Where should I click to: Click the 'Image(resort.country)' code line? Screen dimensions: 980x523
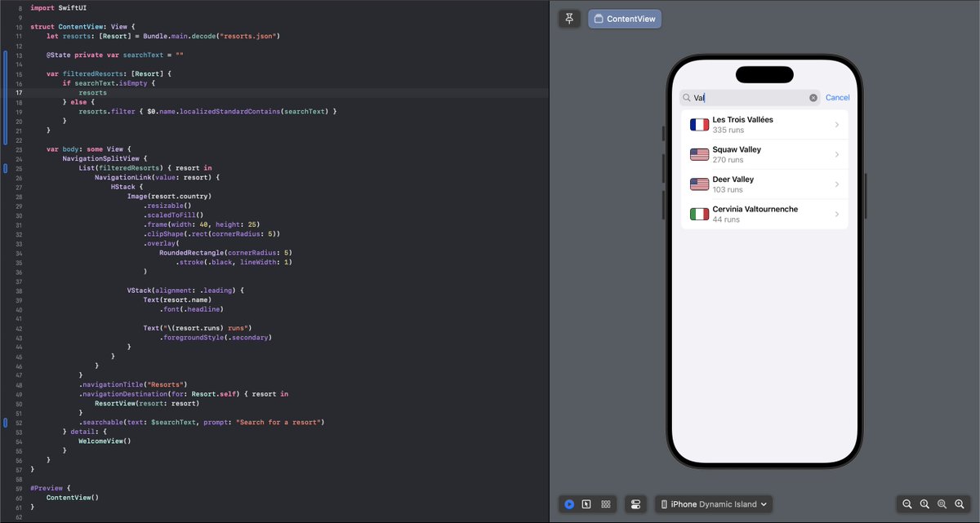169,196
